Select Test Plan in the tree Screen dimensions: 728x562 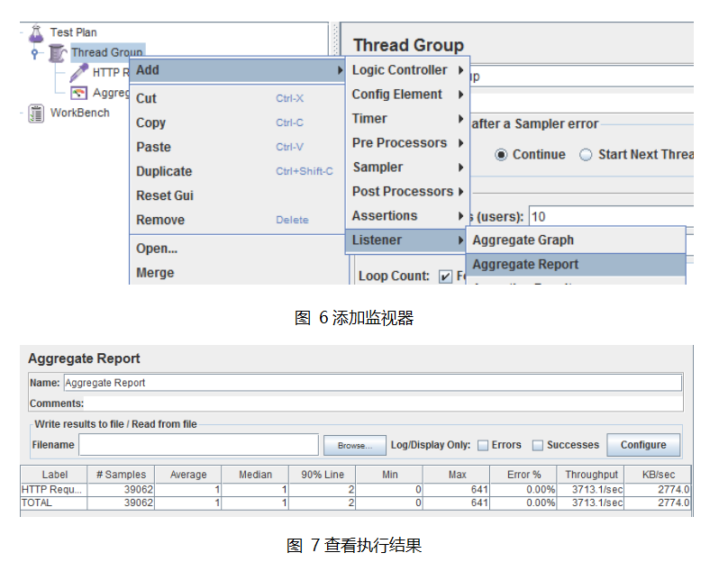point(73,32)
